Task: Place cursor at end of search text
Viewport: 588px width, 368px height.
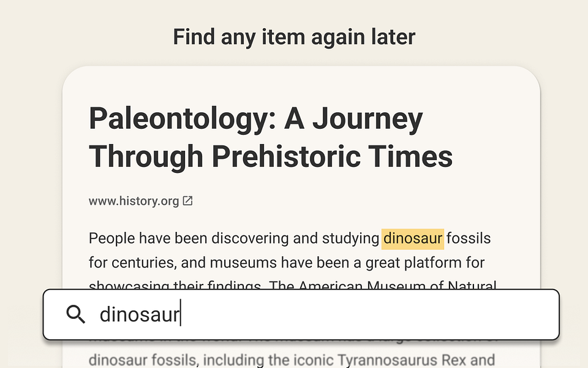Action: 181,315
